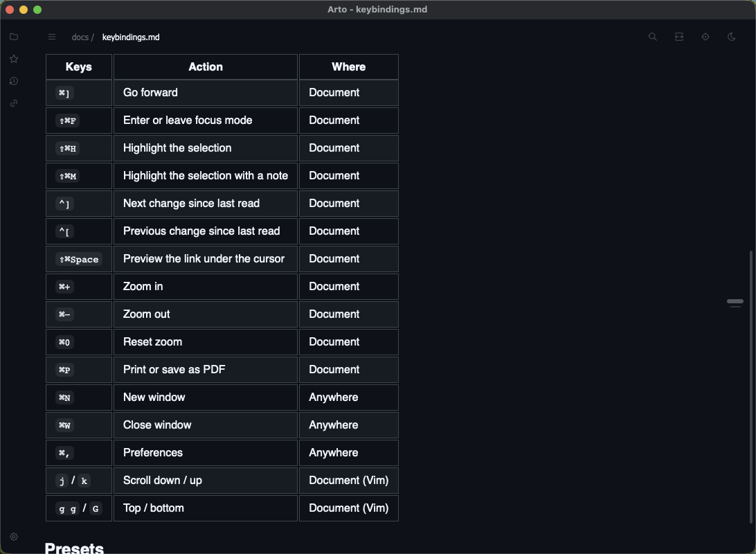Image resolution: width=756 pixels, height=554 pixels.
Task: Click the ^[ key badge
Action: [64, 231]
